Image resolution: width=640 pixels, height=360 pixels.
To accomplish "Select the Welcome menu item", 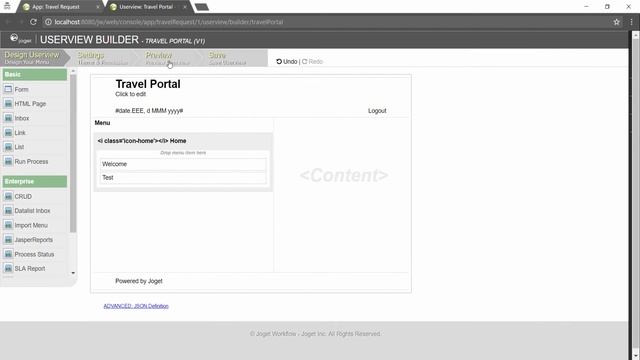I will [x=183, y=164].
